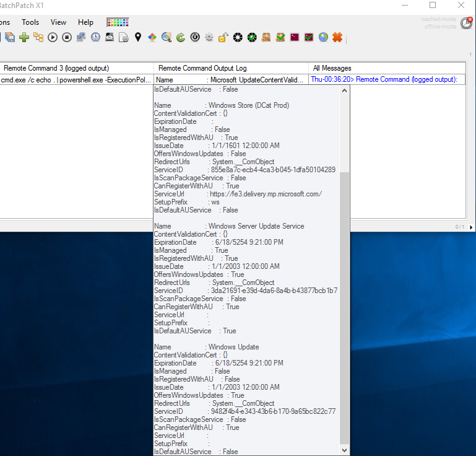The width and height of the screenshot is (476, 456).
Task: Click the Remote Command Output Log column header
Action: [232, 68]
